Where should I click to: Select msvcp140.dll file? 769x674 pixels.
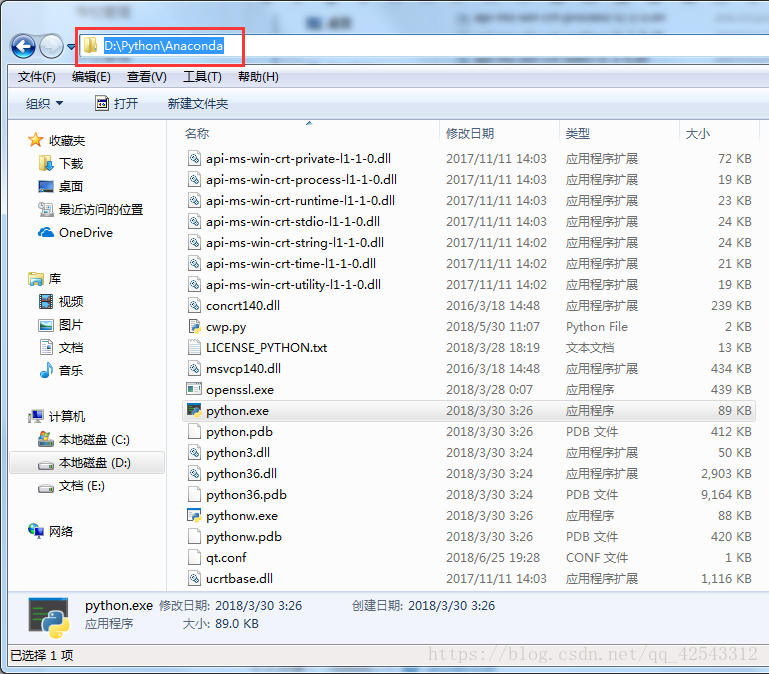[234, 368]
